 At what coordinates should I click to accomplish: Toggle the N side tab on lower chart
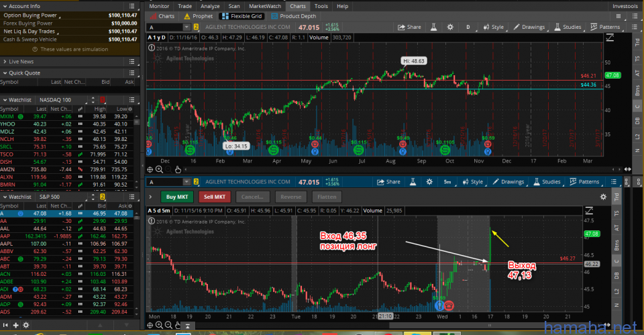coord(616,305)
